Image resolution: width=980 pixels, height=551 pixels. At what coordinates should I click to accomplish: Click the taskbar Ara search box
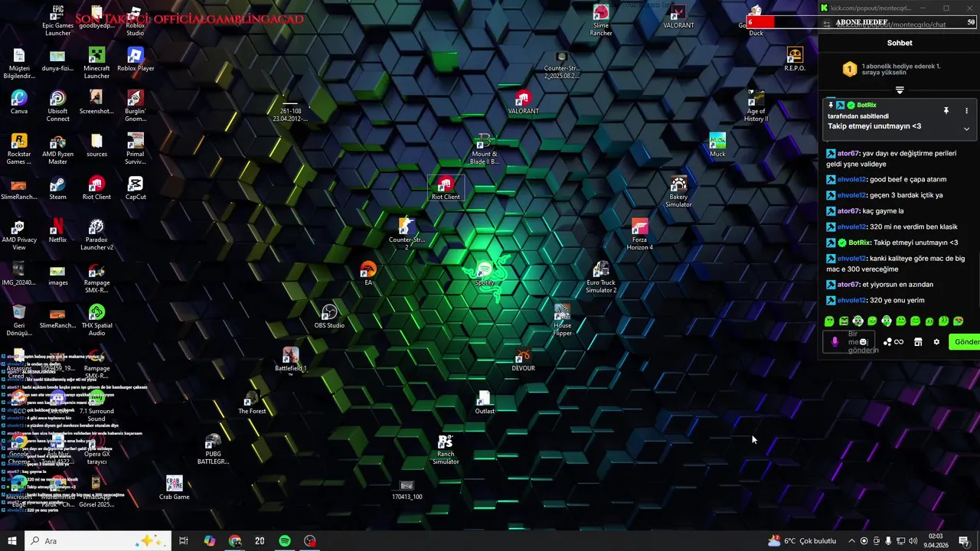pos(97,541)
